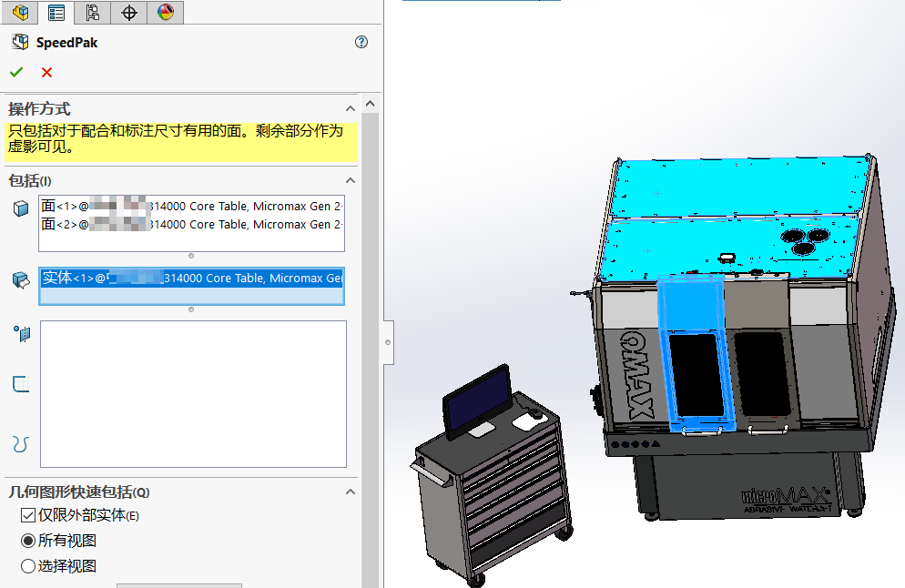Select the 所有视图 radio button
Viewport: 905px width, 588px height.
click(28, 541)
